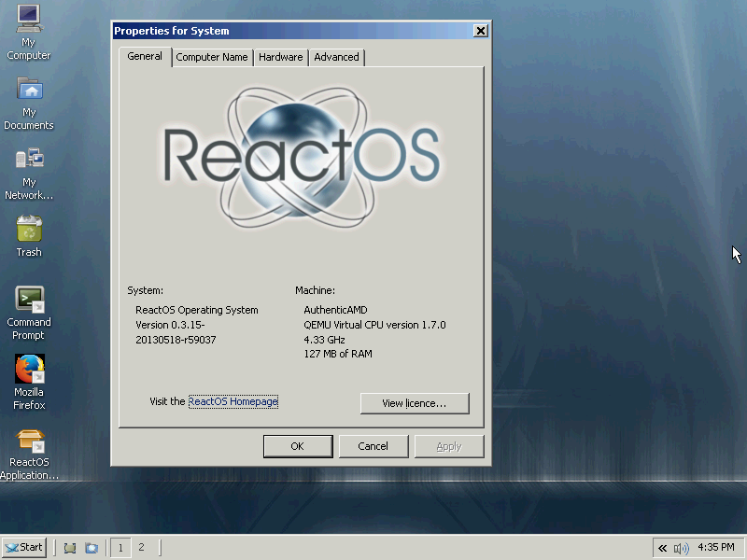The image size is (747, 560).
Task: Open the Start menu
Action: [x=24, y=547]
